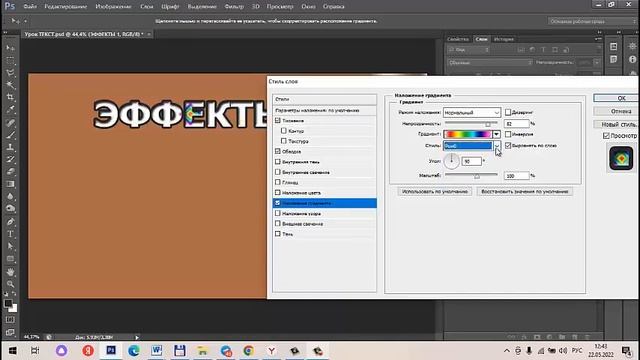Click Использовать по умолчанию button
Screen dimensions: 640x360
(x=435, y=191)
